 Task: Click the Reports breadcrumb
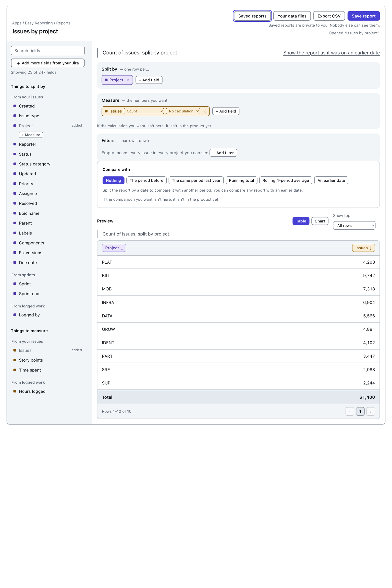pyautogui.click(x=63, y=23)
